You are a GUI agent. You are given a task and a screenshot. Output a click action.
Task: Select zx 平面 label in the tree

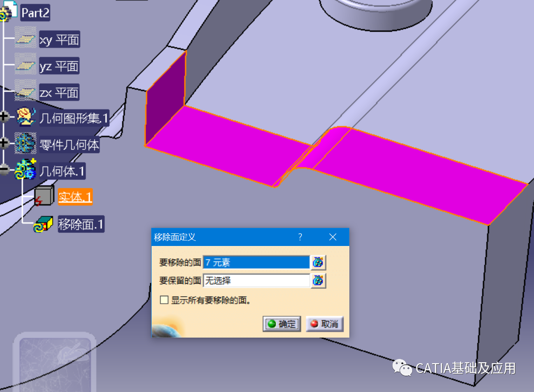point(59,92)
